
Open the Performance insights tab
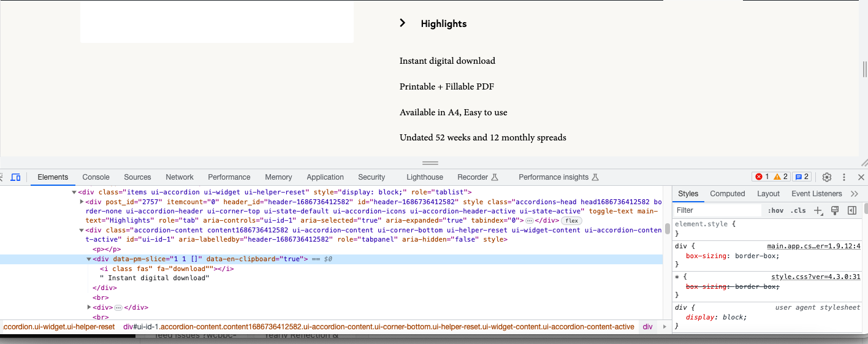(x=558, y=177)
